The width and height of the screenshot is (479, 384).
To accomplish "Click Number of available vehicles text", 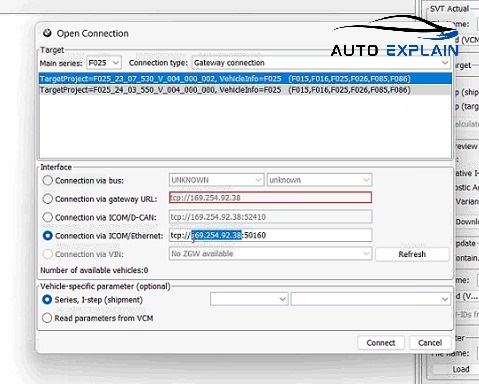I will click(94, 270).
